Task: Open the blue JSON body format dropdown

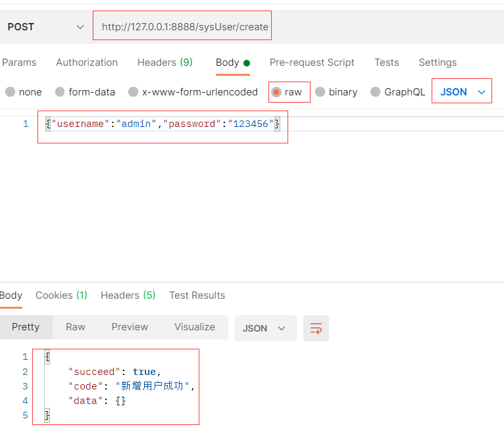Action: (462, 92)
